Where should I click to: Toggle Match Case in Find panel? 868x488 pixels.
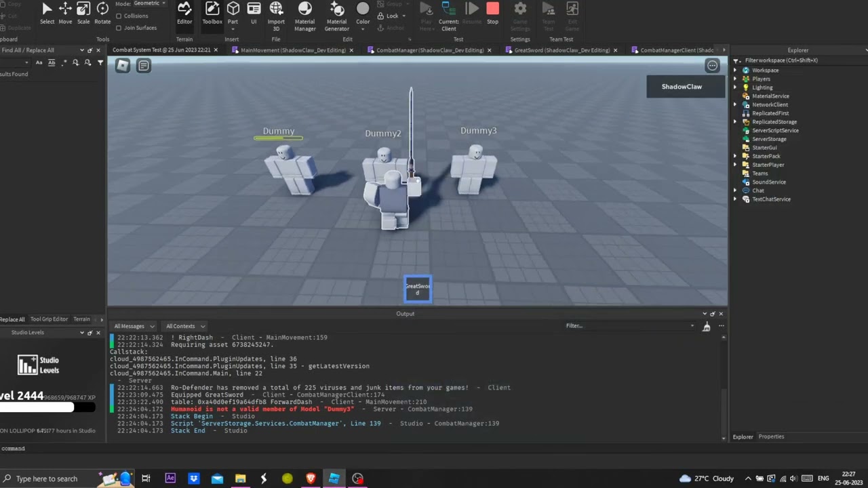coord(39,62)
